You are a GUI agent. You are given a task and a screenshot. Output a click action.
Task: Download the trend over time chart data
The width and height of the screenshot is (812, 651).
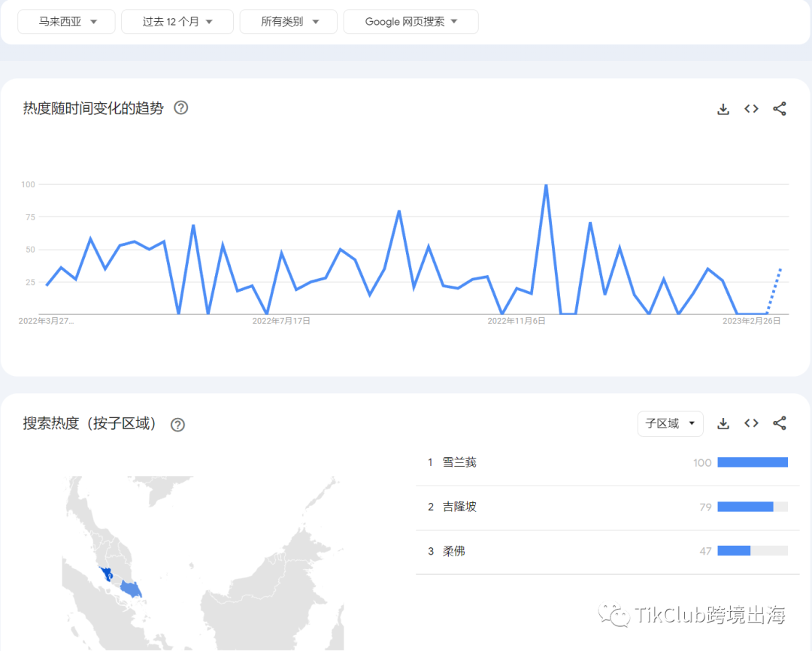[723, 109]
